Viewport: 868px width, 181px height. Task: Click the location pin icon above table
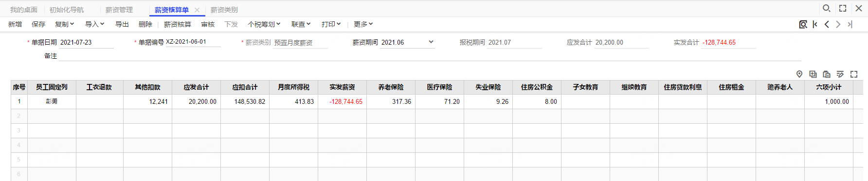click(x=799, y=74)
